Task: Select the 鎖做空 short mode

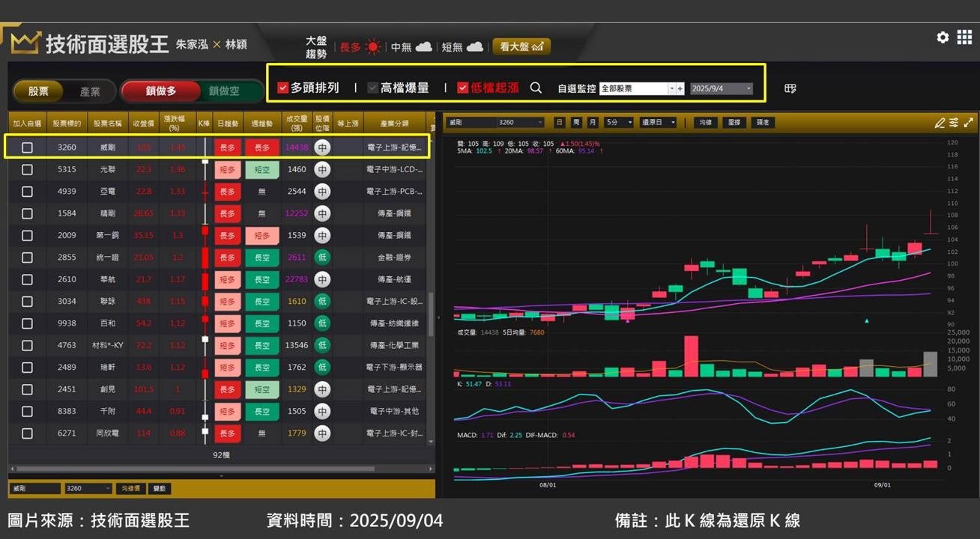Action: pos(224,91)
